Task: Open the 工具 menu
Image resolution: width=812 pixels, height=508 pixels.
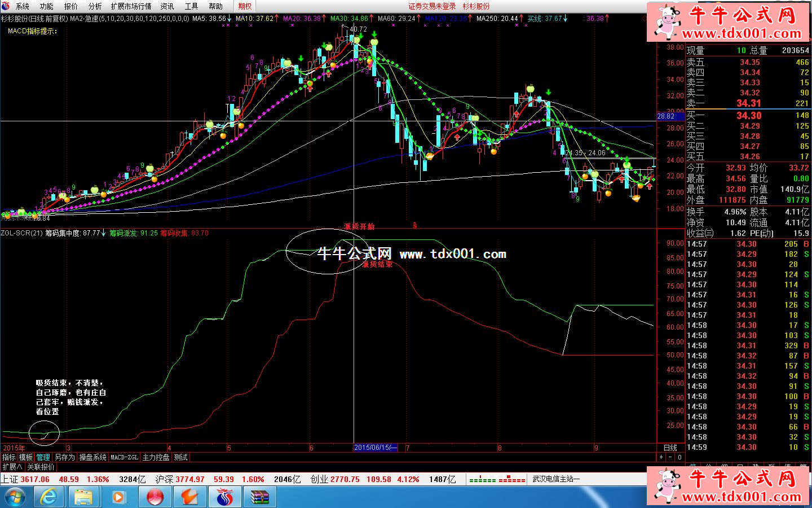Action: pyautogui.click(x=191, y=6)
